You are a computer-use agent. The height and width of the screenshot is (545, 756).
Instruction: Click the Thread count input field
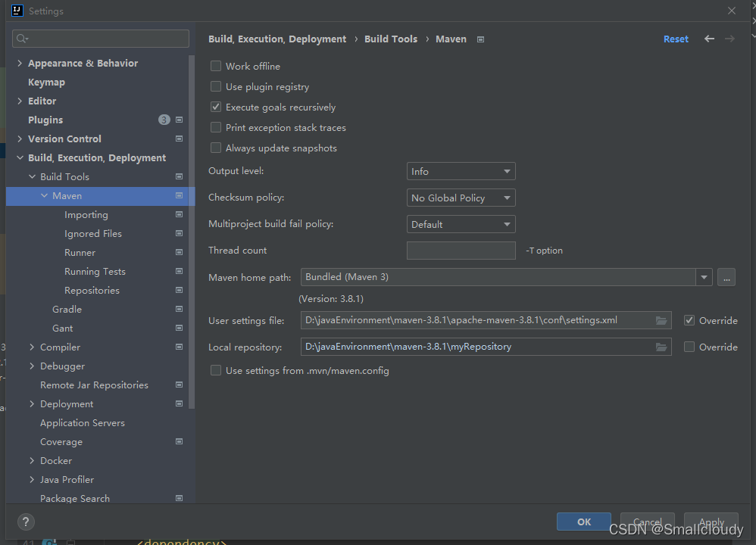[x=461, y=250]
